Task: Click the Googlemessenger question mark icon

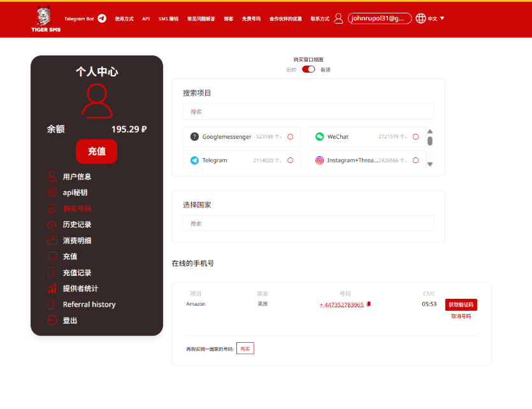Action: 194,137
